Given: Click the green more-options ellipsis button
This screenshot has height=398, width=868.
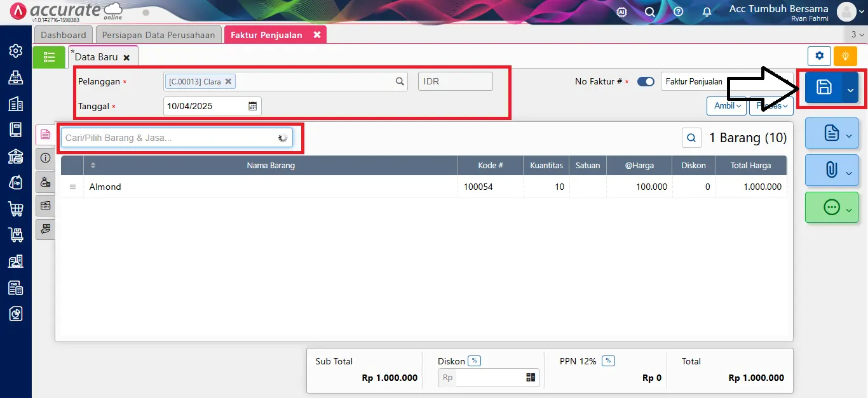Looking at the screenshot, I should (831, 208).
